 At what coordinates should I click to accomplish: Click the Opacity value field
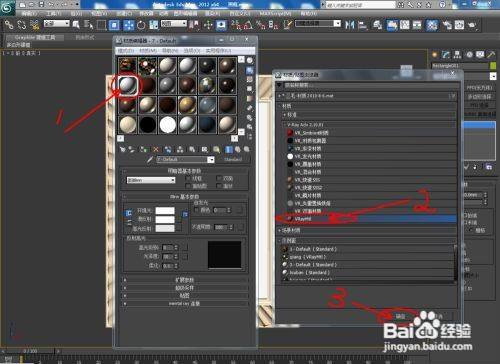click(x=221, y=227)
